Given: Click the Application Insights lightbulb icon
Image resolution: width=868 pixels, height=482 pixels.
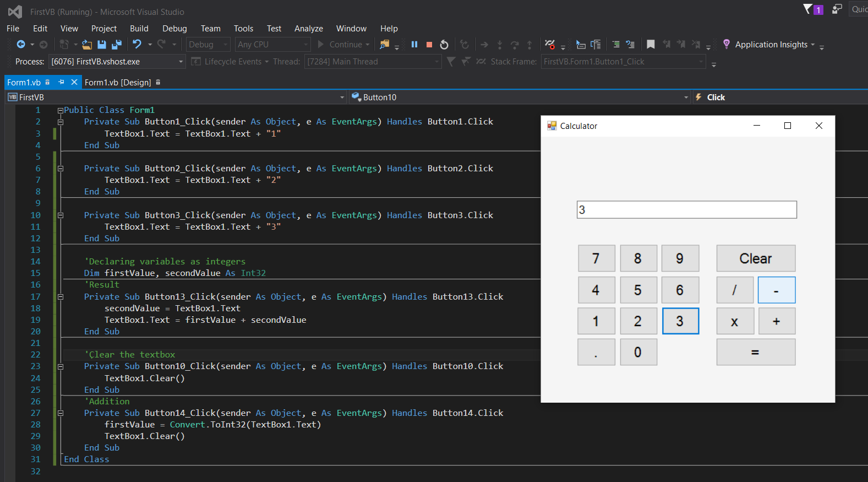Looking at the screenshot, I should coord(727,44).
